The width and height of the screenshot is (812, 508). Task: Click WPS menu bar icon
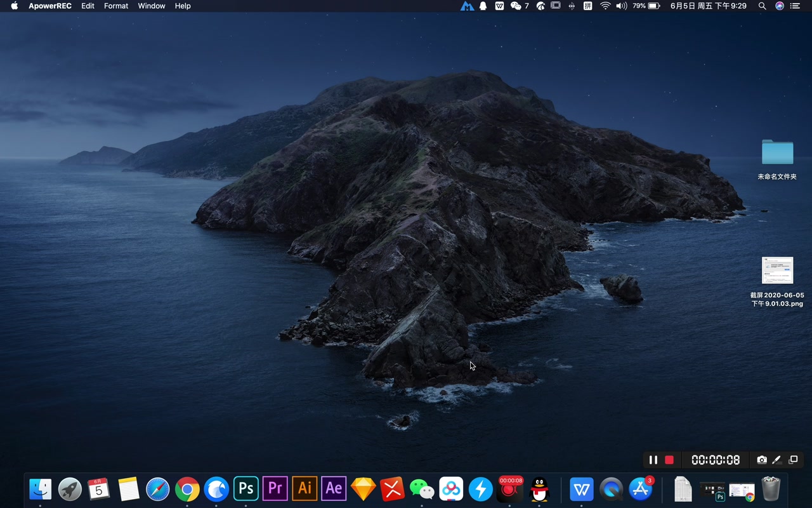click(499, 6)
